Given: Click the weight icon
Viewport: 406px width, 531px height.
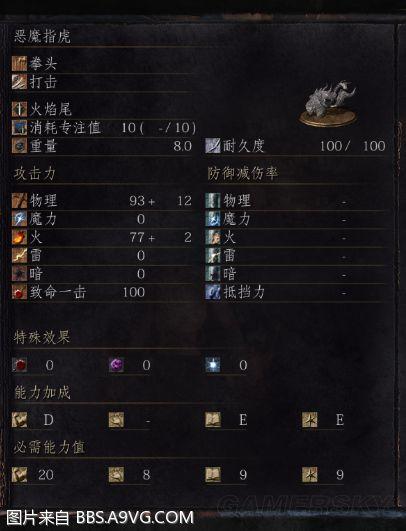Looking at the screenshot, I should click(19, 146).
